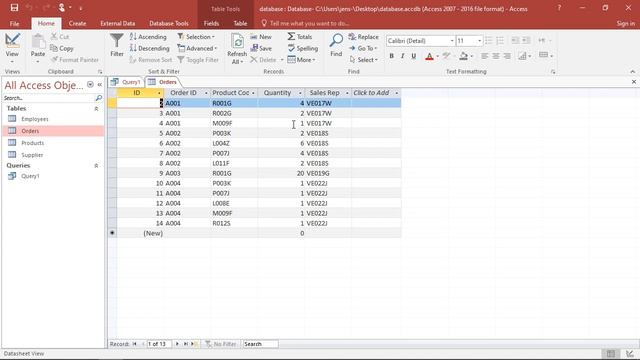Click the record Search box

(260, 344)
